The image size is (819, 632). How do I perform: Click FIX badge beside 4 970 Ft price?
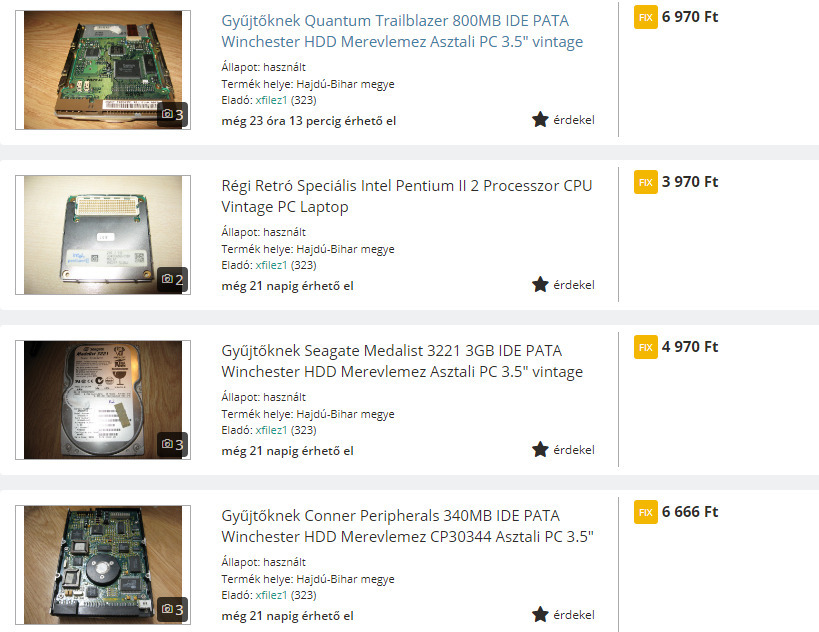(x=646, y=347)
